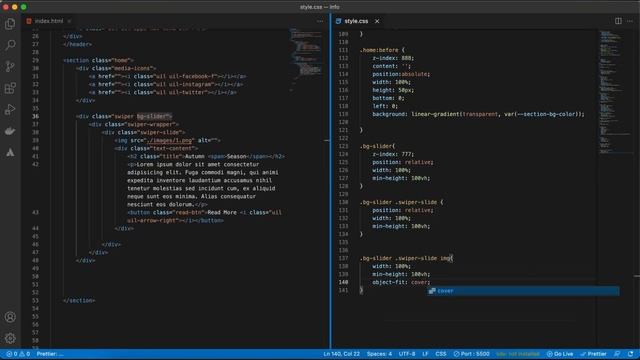The width and height of the screenshot is (640, 360).
Task: Click the 'z-index: 777;' line
Action: [x=393, y=154]
